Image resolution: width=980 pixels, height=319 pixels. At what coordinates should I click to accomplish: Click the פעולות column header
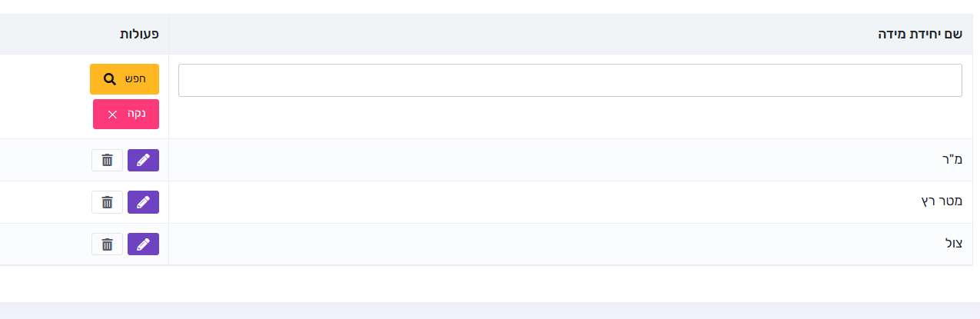pyautogui.click(x=139, y=35)
